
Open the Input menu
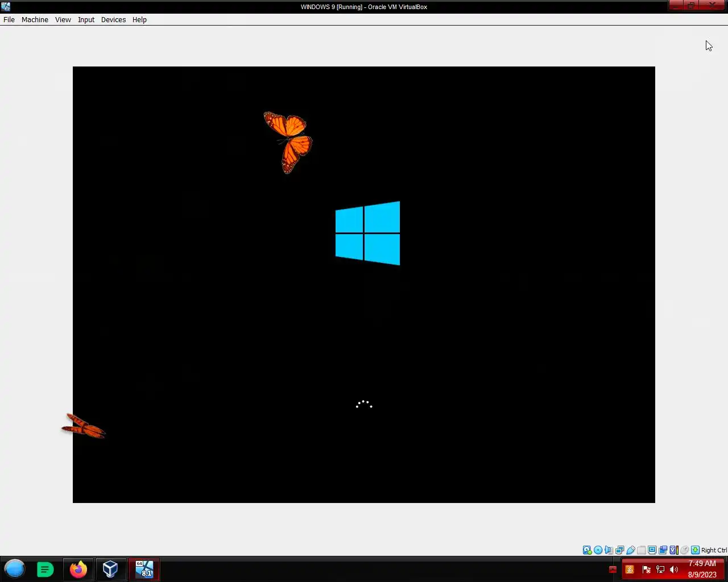(86, 19)
